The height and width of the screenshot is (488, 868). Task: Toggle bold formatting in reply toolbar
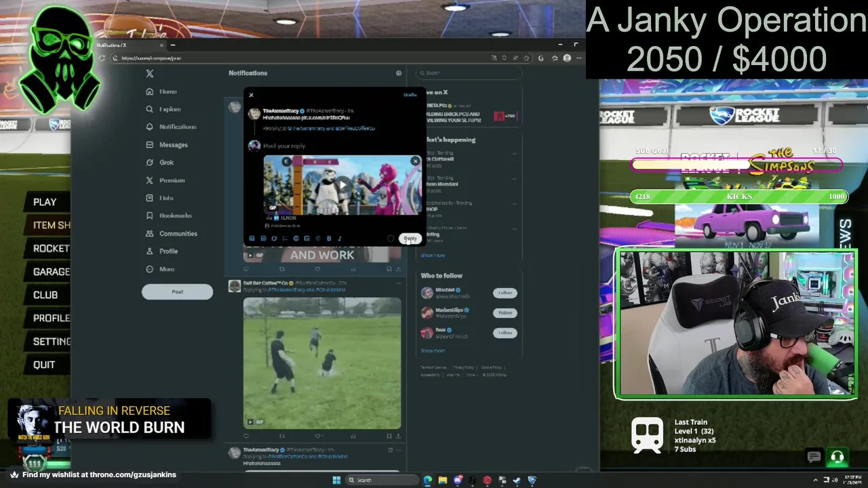point(329,239)
